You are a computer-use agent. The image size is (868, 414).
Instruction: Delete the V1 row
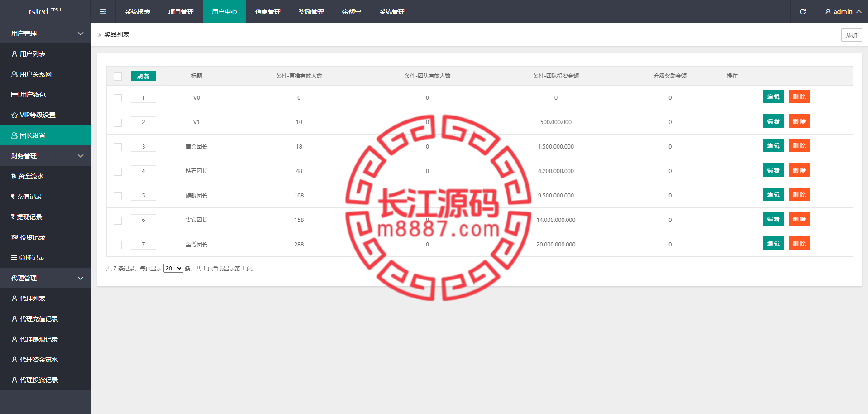[x=799, y=121]
